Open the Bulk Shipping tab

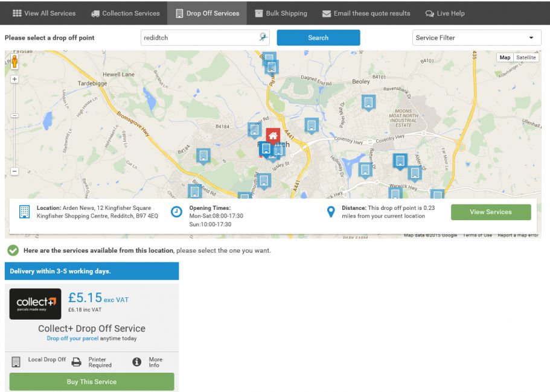pyautogui.click(x=281, y=13)
